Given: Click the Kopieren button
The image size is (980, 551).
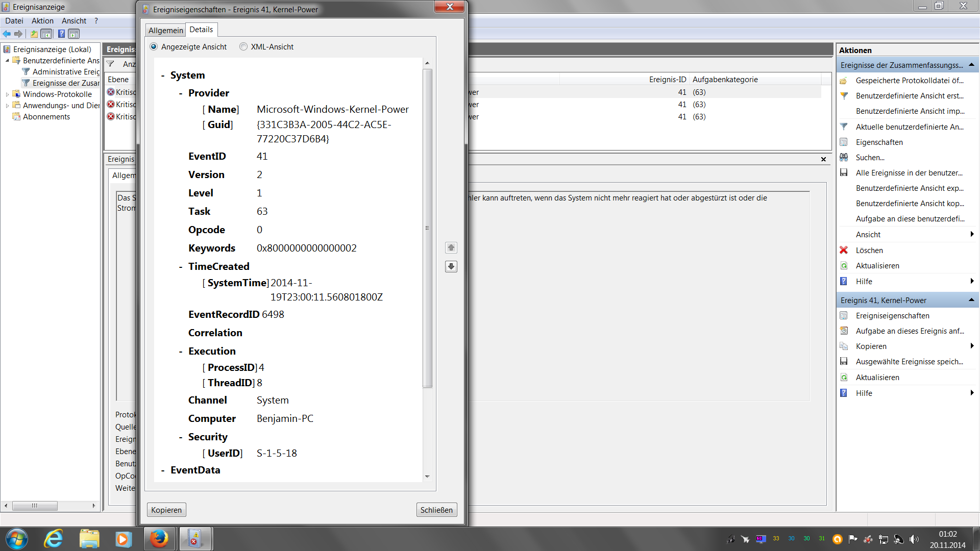Looking at the screenshot, I should click(x=166, y=510).
